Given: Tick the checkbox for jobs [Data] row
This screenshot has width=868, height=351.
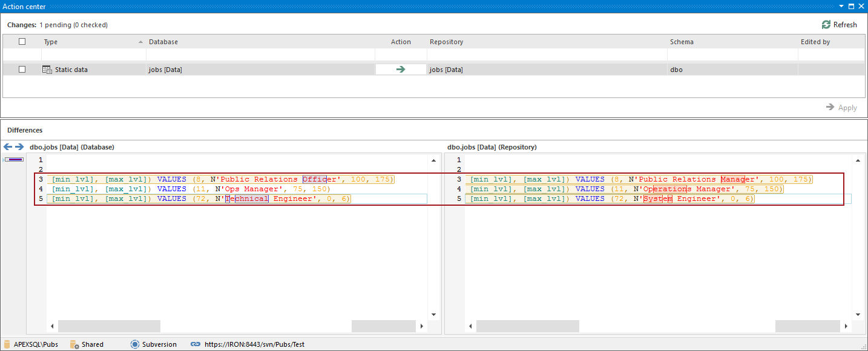Looking at the screenshot, I should (x=22, y=70).
